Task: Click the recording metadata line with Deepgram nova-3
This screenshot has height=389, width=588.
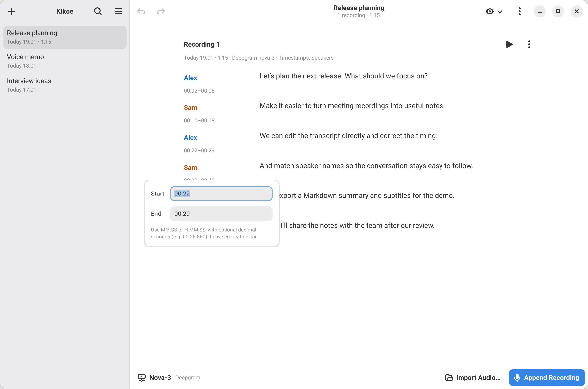Action: coord(259,58)
